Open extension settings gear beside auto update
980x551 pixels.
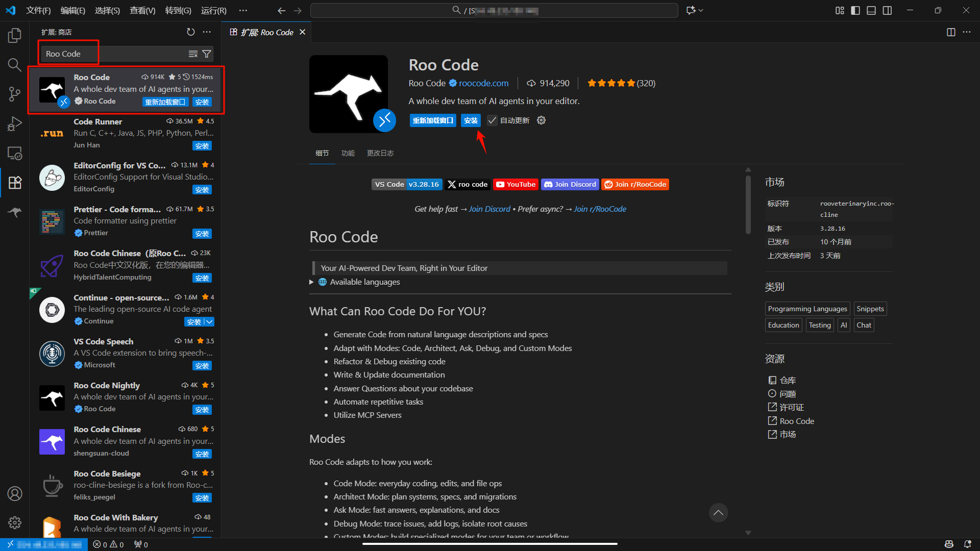coord(541,120)
